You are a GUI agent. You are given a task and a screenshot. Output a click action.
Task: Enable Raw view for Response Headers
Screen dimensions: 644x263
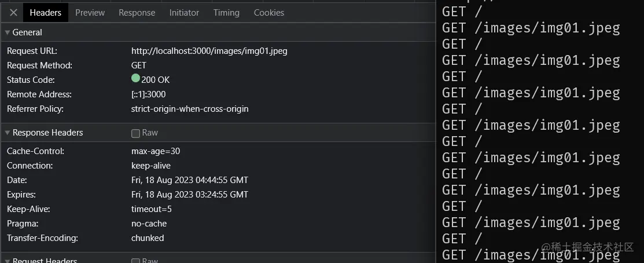click(135, 133)
